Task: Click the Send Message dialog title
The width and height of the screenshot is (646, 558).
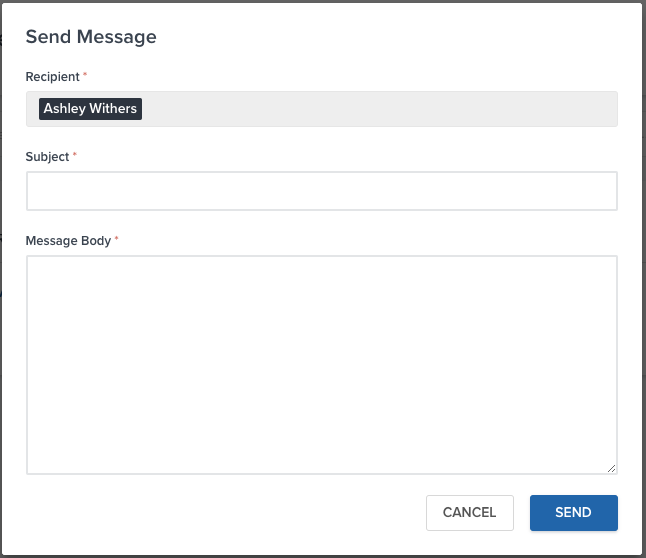Action: click(x=91, y=37)
